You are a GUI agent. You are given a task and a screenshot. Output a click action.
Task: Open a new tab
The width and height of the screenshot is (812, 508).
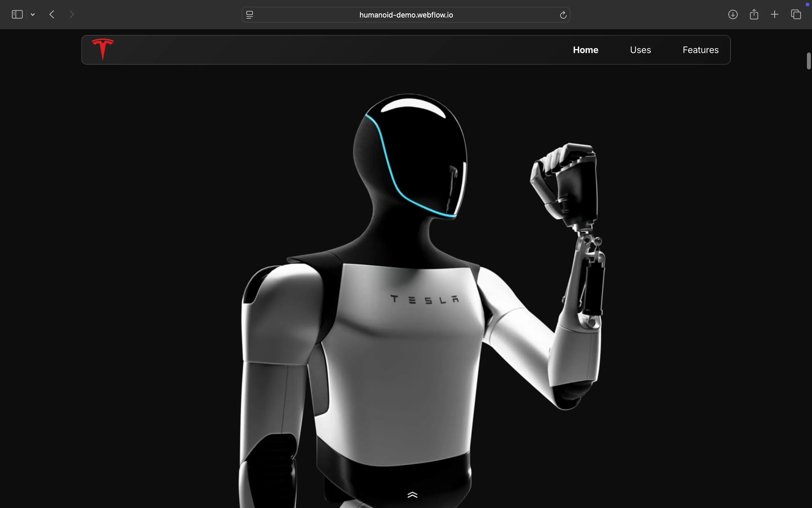pyautogui.click(x=775, y=14)
